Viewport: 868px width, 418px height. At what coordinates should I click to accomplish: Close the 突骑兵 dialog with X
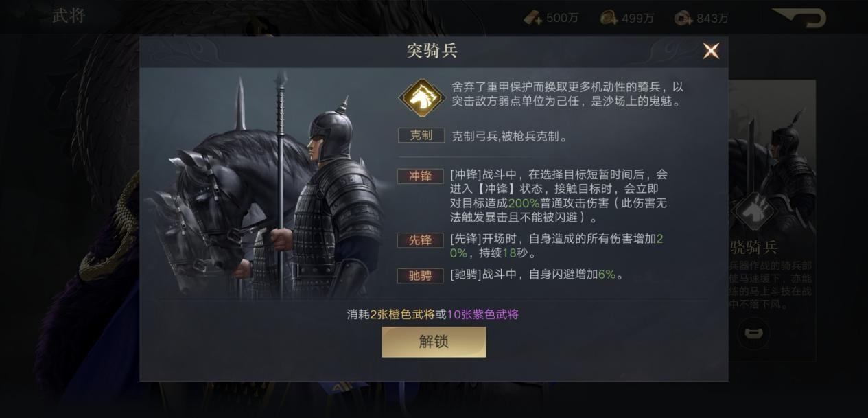pyautogui.click(x=711, y=51)
